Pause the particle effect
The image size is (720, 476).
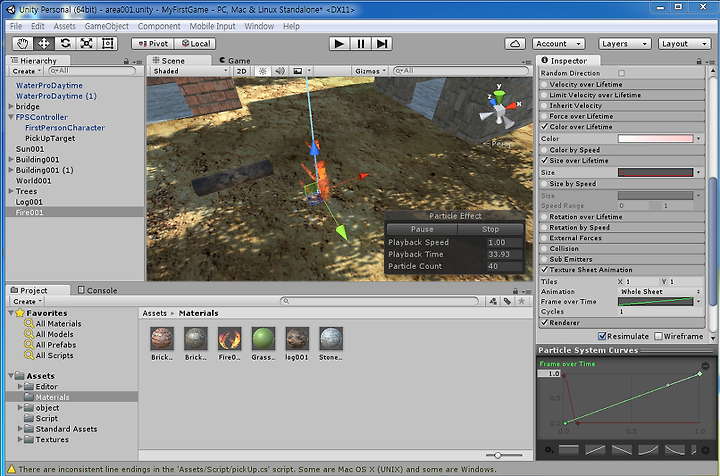tap(422, 229)
